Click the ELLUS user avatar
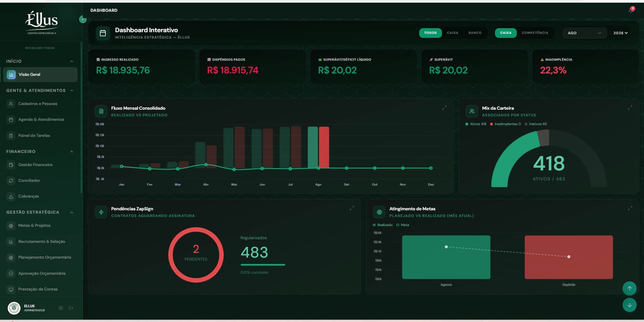 (x=14, y=308)
